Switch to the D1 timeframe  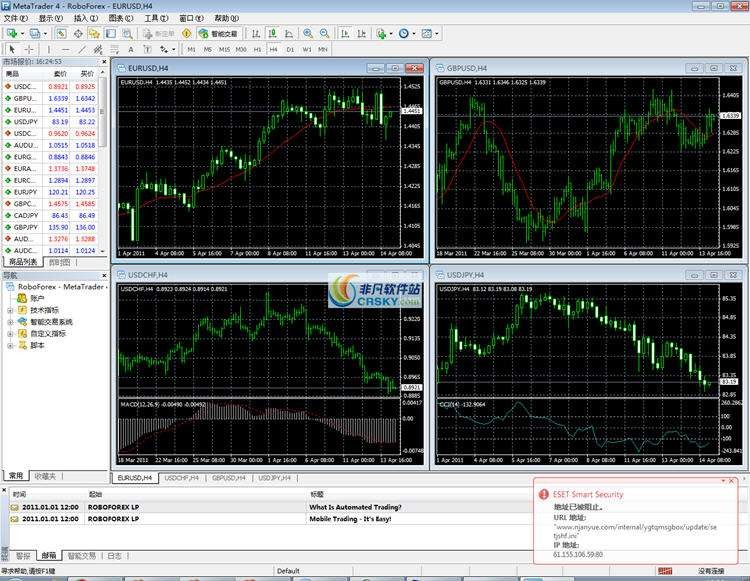tap(290, 49)
